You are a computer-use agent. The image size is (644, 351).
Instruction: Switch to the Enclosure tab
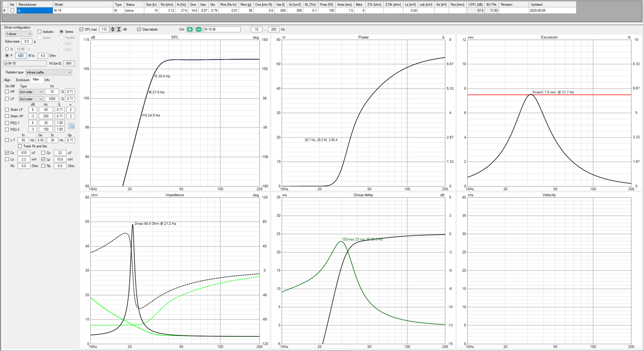tap(22, 80)
